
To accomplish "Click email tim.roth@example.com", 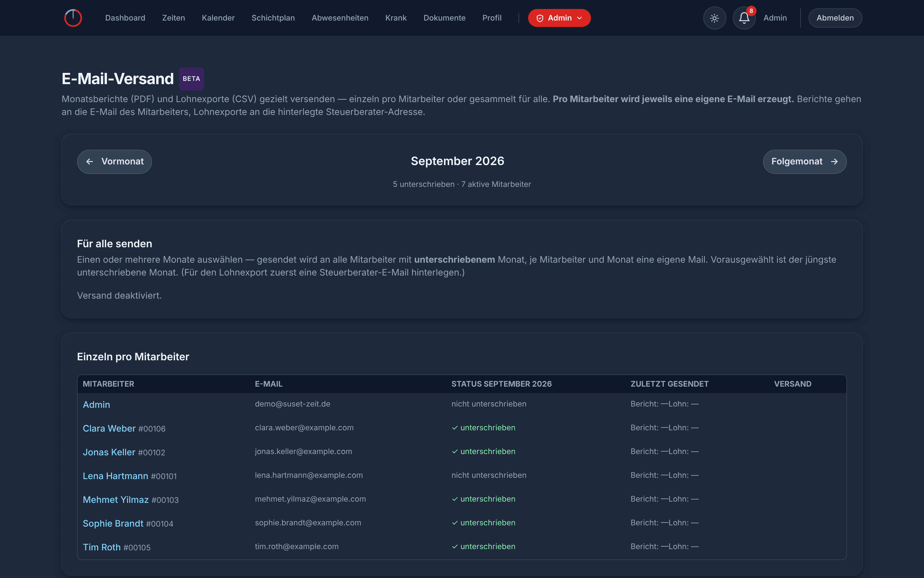I will click(x=297, y=546).
